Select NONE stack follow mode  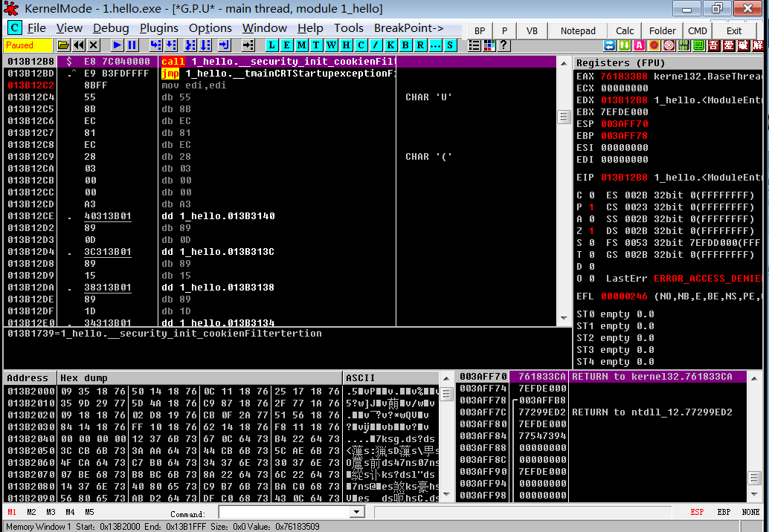pyautogui.click(x=751, y=512)
